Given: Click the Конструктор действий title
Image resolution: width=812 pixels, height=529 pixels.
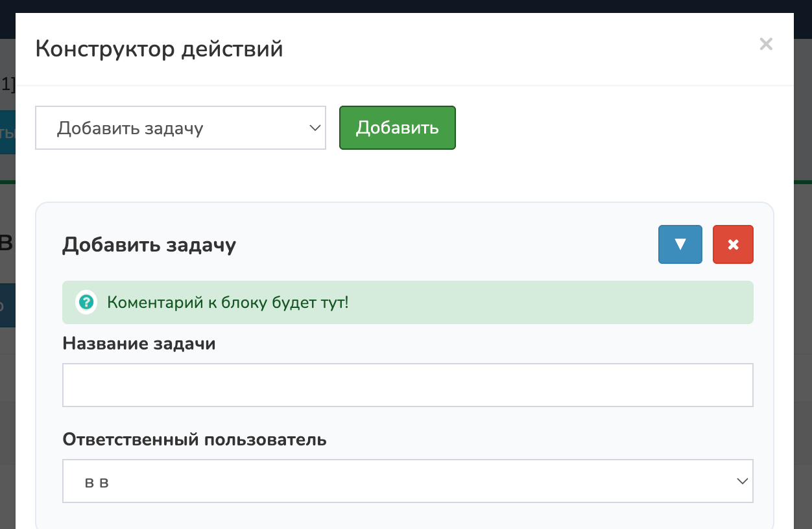Looking at the screenshot, I should 159,49.
